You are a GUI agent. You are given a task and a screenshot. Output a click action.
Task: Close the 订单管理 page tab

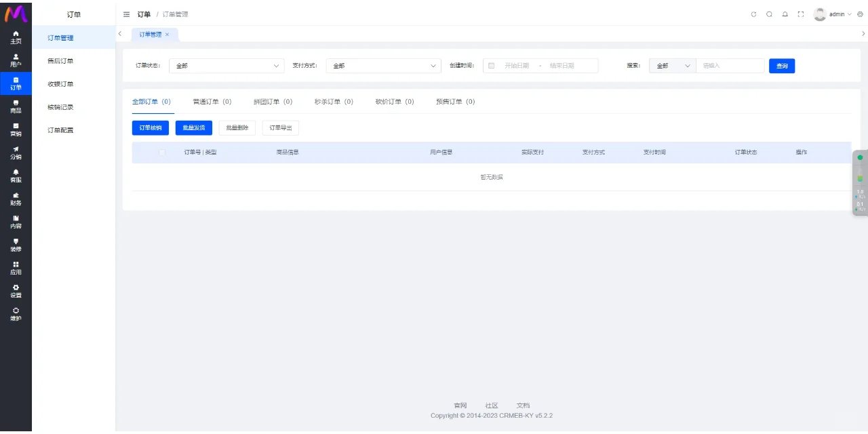(x=167, y=34)
